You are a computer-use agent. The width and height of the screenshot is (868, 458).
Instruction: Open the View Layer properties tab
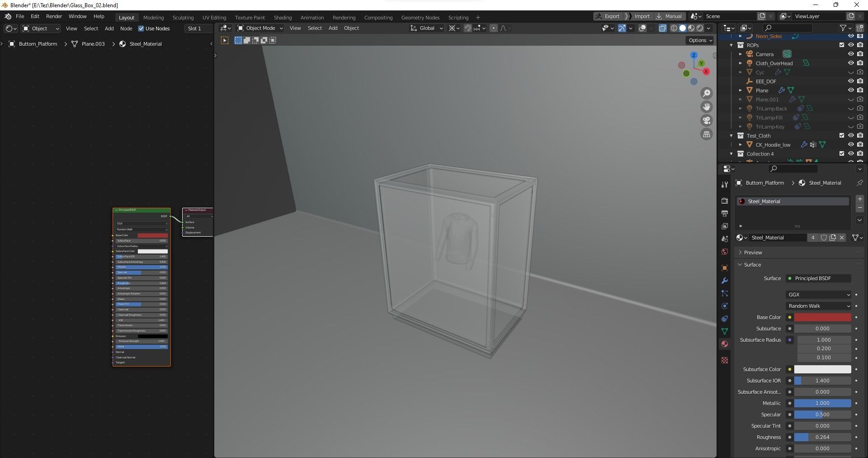pyautogui.click(x=725, y=226)
